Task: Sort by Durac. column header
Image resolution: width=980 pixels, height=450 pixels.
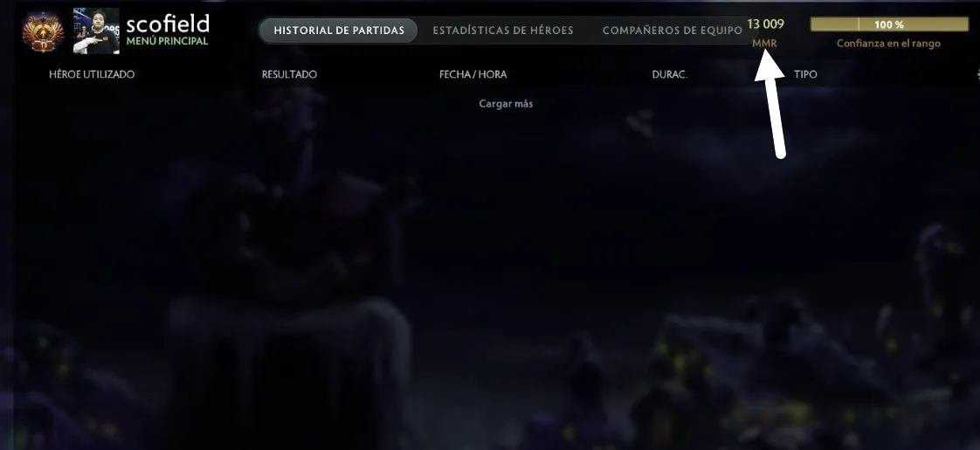Action: [670, 74]
